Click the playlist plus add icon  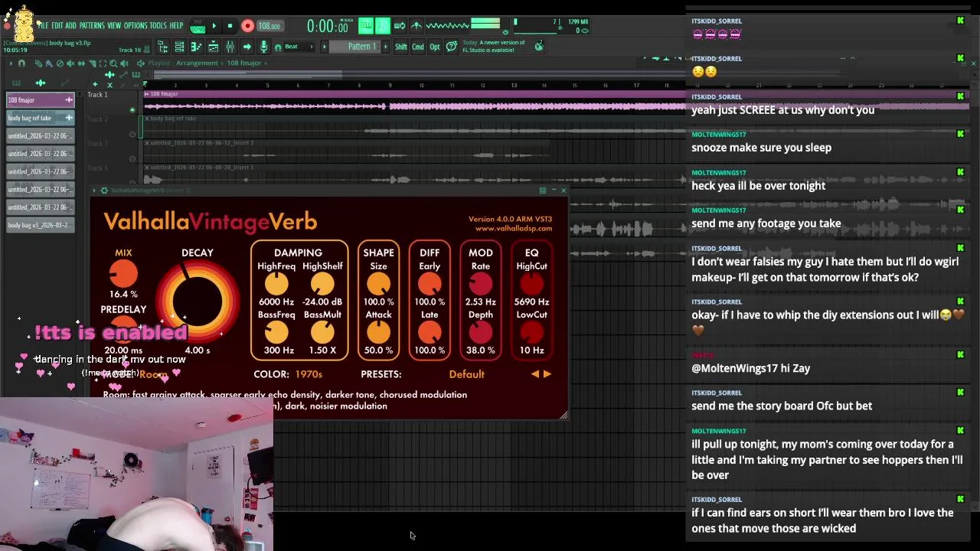pyautogui.click(x=95, y=84)
